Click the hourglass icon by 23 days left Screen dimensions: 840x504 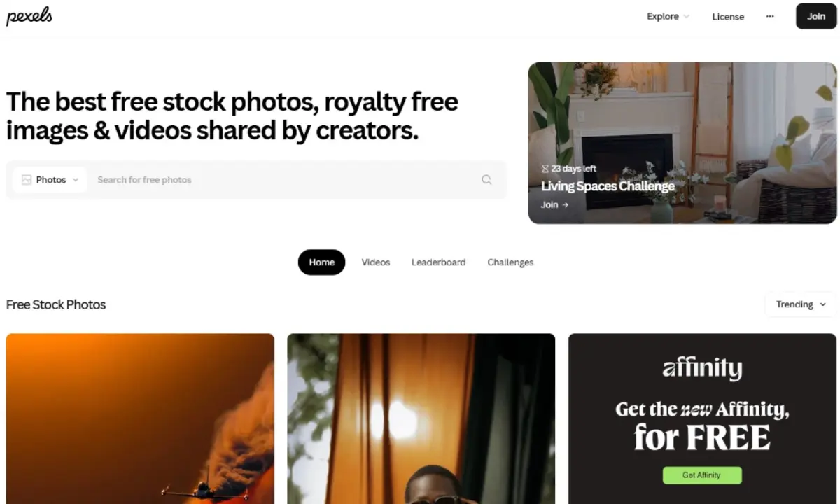coord(545,169)
